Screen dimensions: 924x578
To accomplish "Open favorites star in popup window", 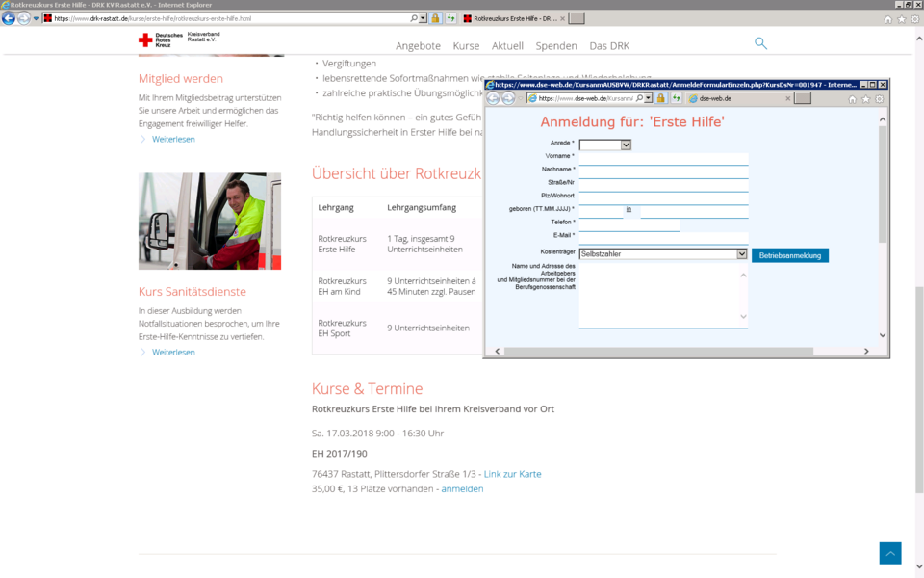I will (x=865, y=98).
